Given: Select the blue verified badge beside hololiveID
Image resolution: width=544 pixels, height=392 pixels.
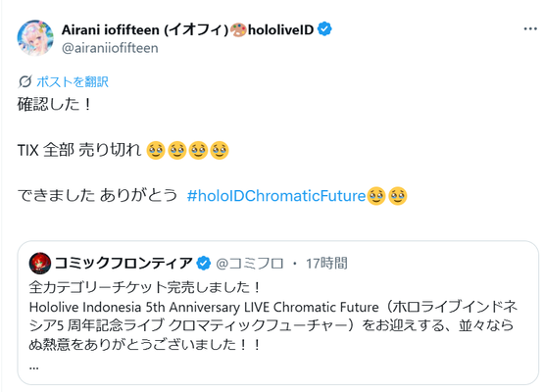Looking at the screenshot, I should [324, 29].
